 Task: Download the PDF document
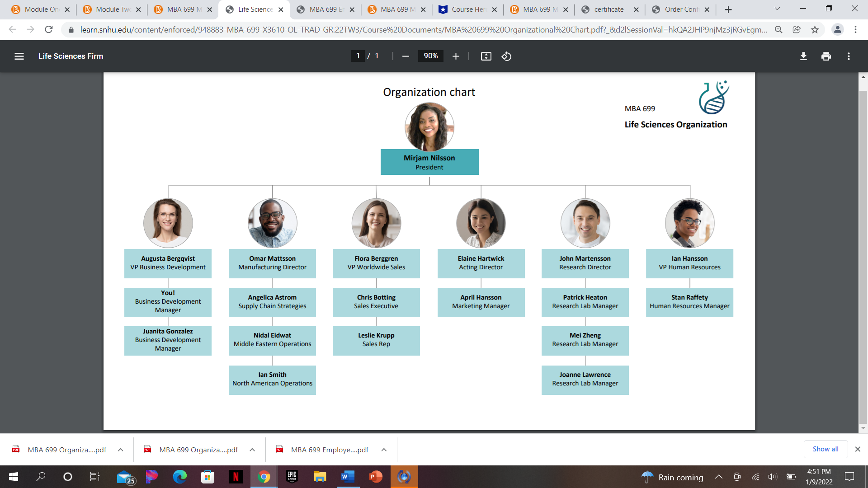[803, 56]
